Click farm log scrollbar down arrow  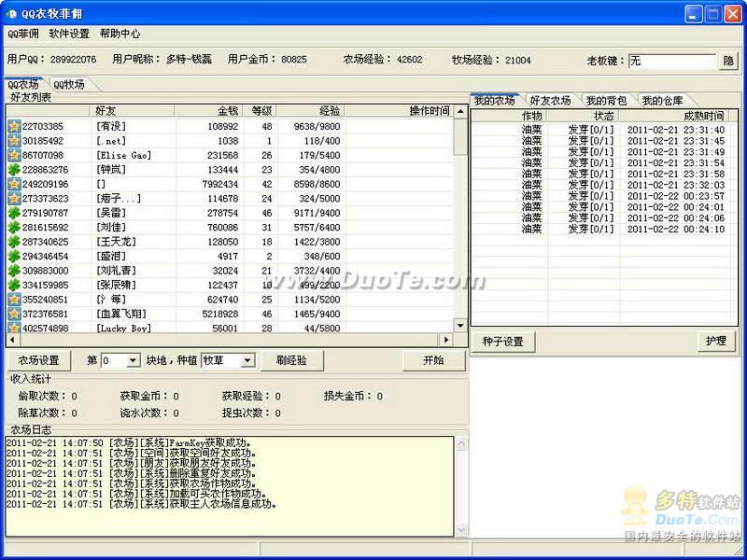[x=460, y=529]
